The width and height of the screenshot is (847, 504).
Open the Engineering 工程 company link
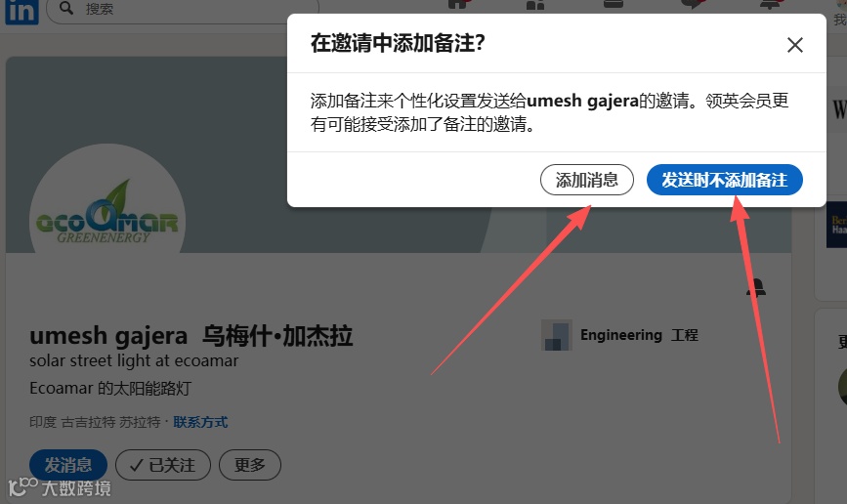tap(619, 335)
